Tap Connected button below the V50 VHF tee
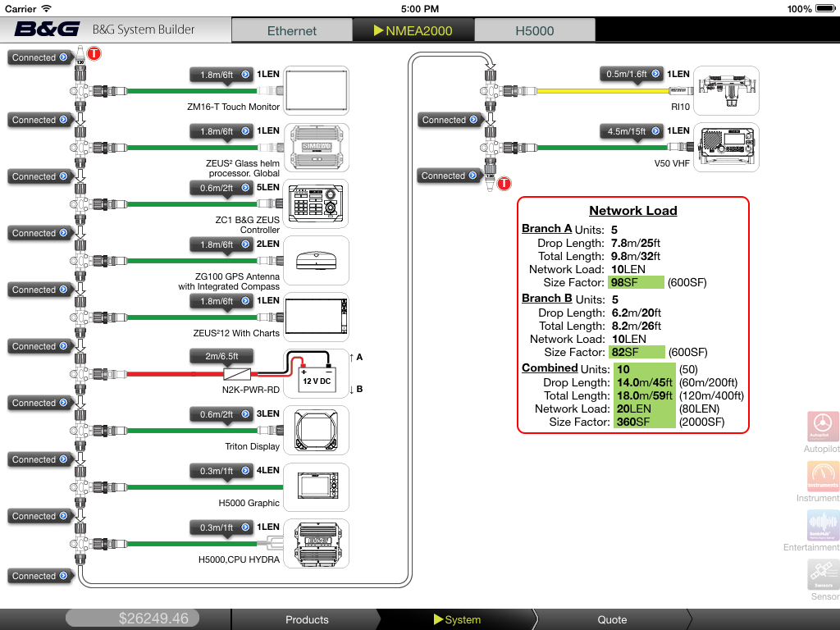This screenshot has width=840, height=630. [450, 176]
